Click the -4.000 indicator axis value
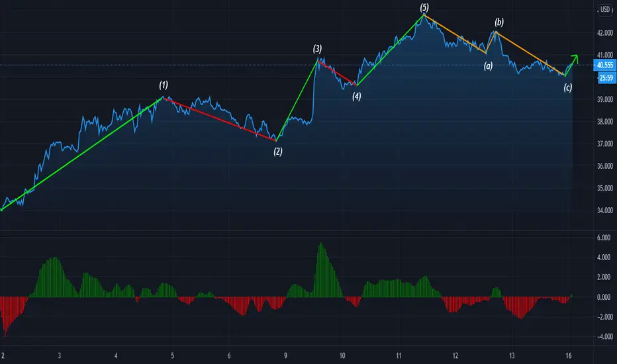Screen dimensions: 617x364 click(604, 336)
